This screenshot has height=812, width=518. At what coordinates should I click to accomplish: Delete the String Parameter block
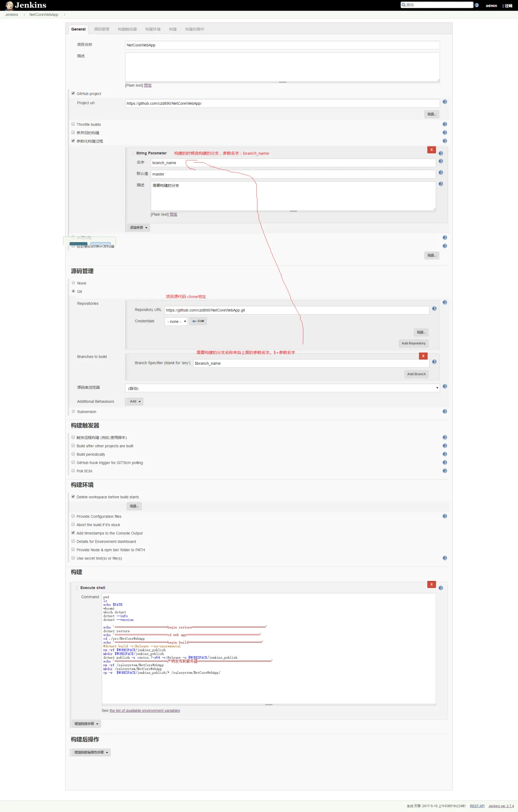[431, 150]
